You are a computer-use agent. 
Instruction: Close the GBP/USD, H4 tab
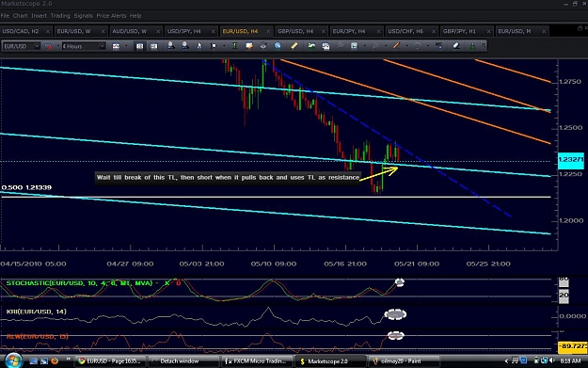(324, 31)
